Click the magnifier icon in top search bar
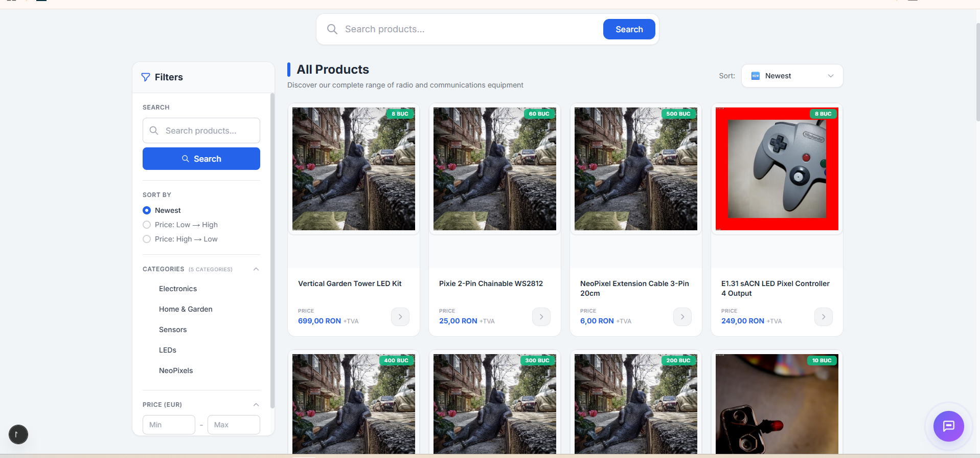This screenshot has height=458, width=980. (332, 29)
